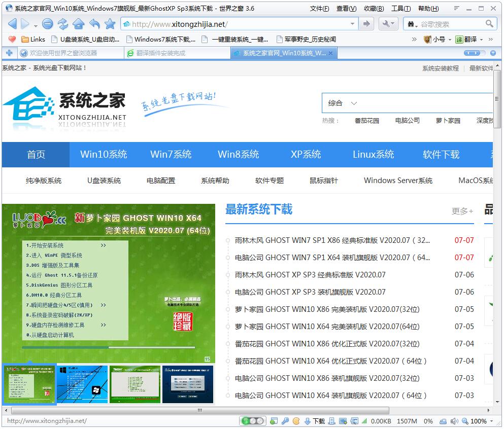504x429 pixels.
Task: Click the horizontal scrollbar at page bottom
Action: (x=200, y=411)
